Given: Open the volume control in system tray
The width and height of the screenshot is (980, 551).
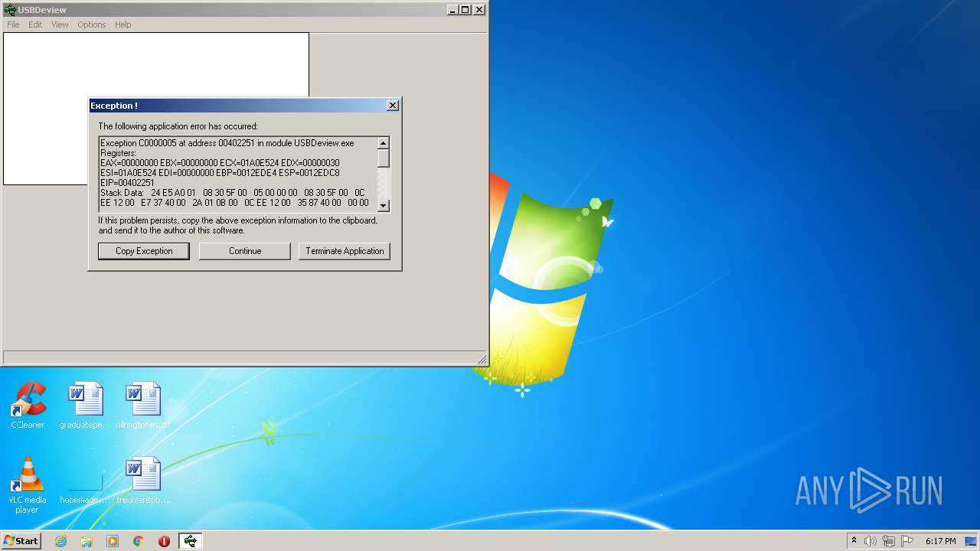Looking at the screenshot, I should (x=871, y=541).
